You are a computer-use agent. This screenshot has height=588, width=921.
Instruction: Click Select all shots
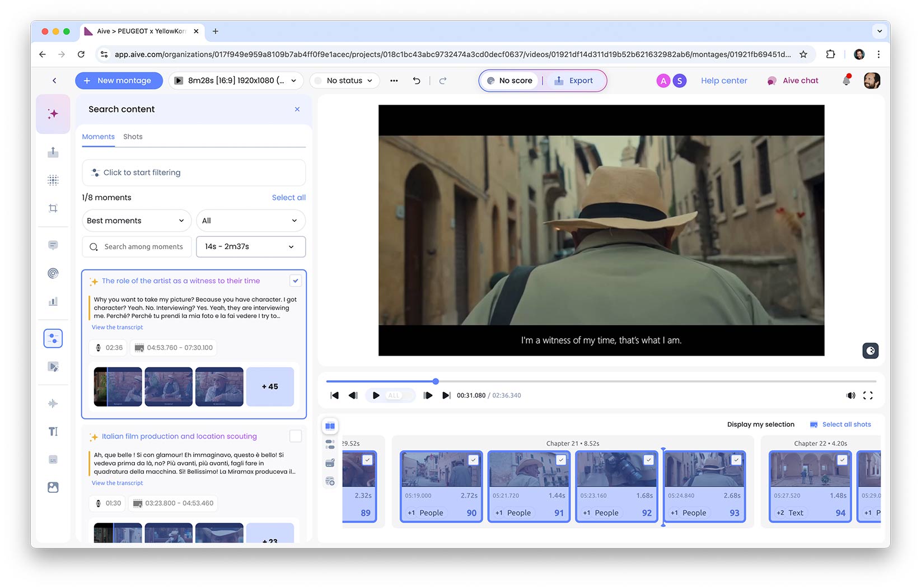click(840, 424)
